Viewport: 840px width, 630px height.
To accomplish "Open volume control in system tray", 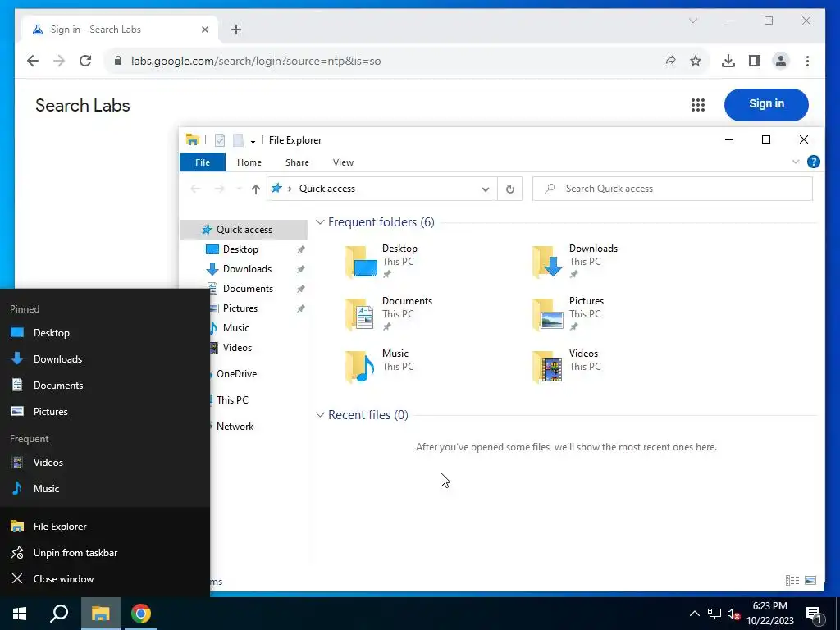I will click(733, 614).
